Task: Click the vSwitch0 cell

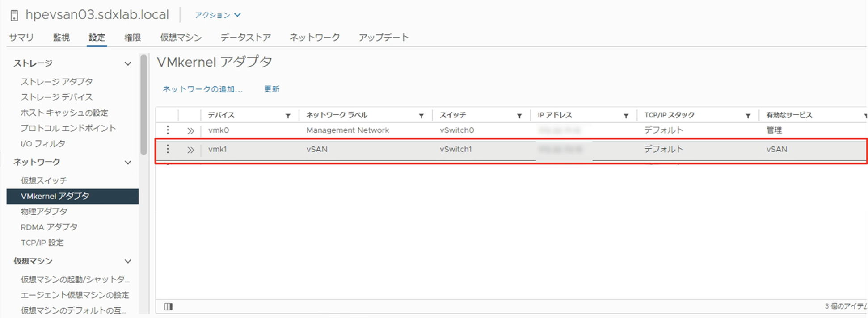Action: click(456, 130)
